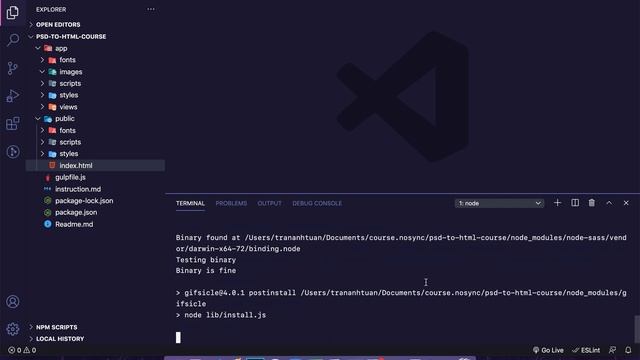Open the Run and Debug view

coord(13,96)
